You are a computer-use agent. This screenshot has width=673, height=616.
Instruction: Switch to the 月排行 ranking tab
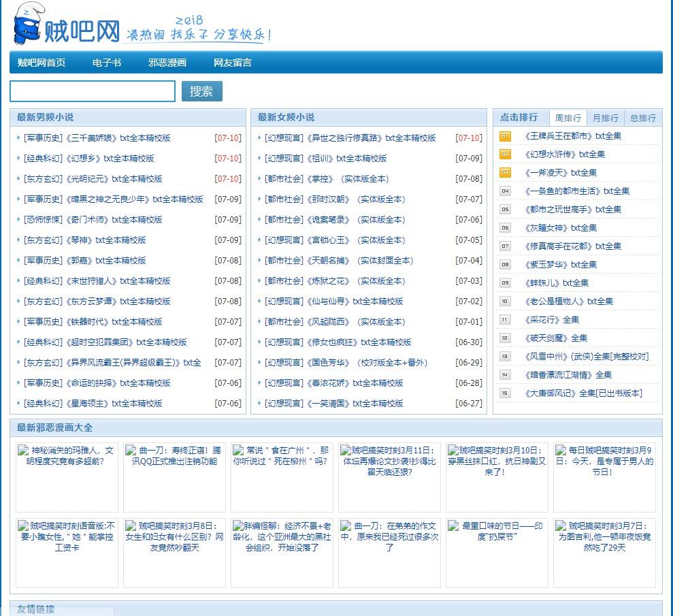coord(605,118)
